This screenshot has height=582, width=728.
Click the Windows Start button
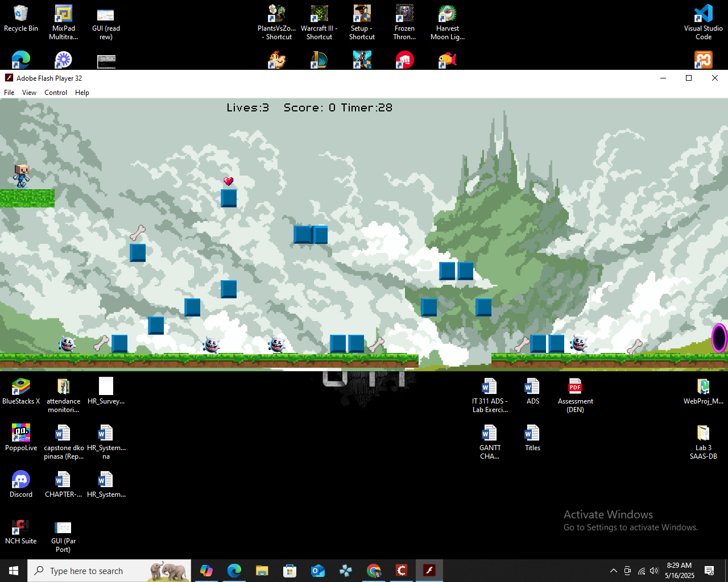[14, 571]
